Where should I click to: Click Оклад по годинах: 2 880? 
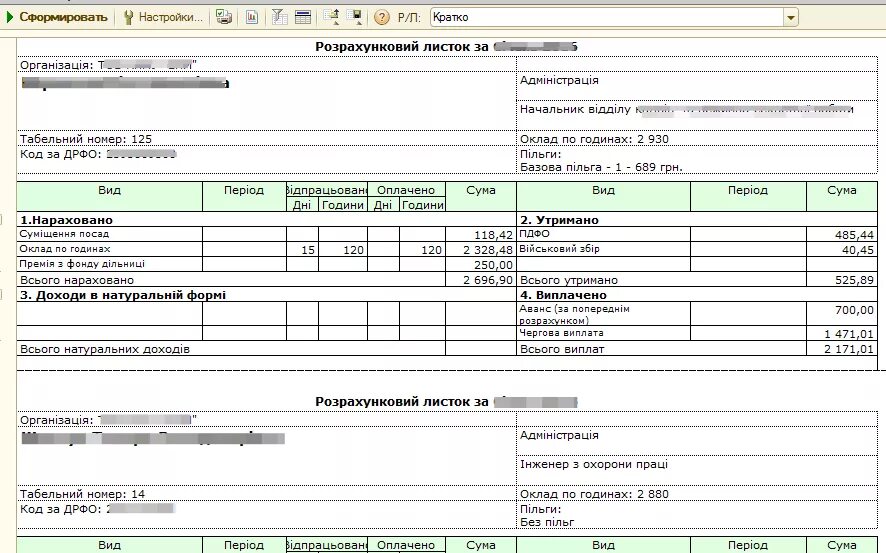tap(594, 494)
